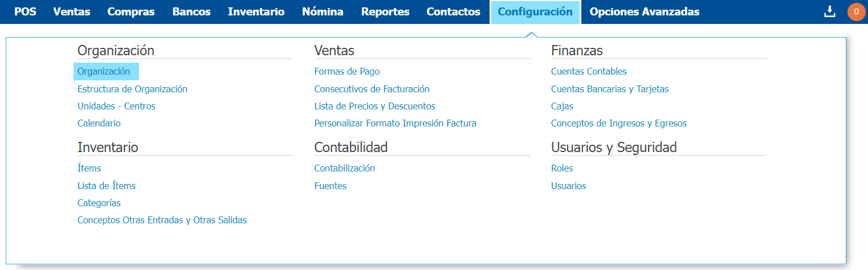The height and width of the screenshot is (270, 868).
Task: Open Conceptos de Ingresos y Egresos
Action: [x=618, y=123]
